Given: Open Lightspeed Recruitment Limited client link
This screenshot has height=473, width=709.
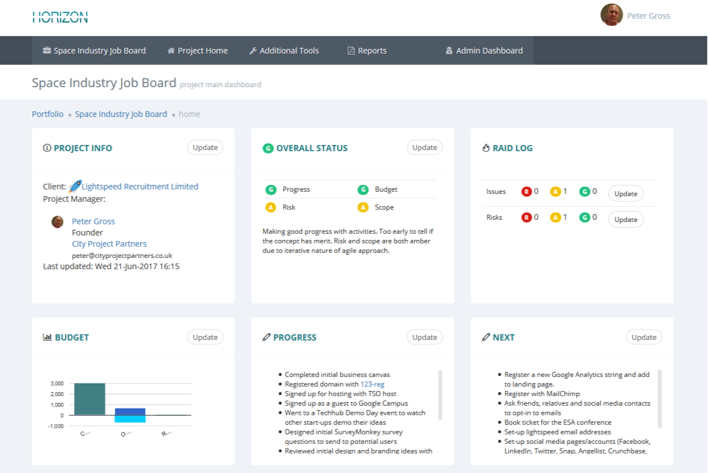Looking at the screenshot, I should (140, 186).
